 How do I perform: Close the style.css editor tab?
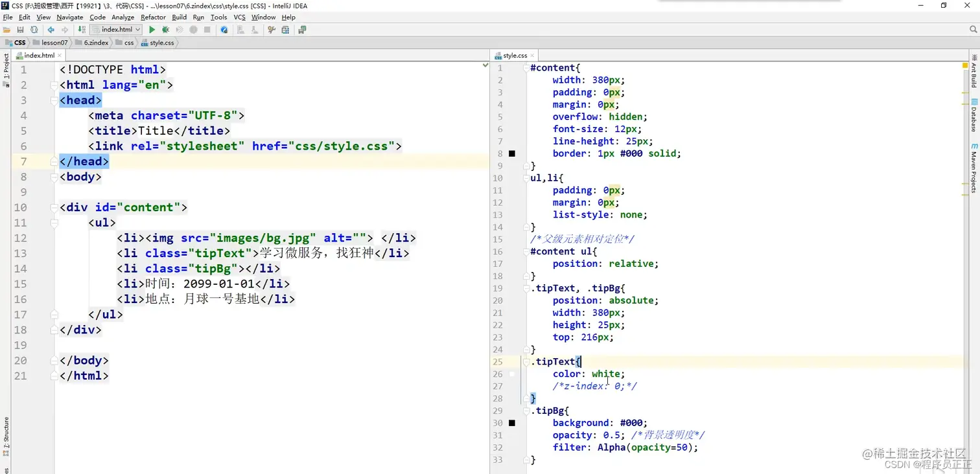click(533, 56)
